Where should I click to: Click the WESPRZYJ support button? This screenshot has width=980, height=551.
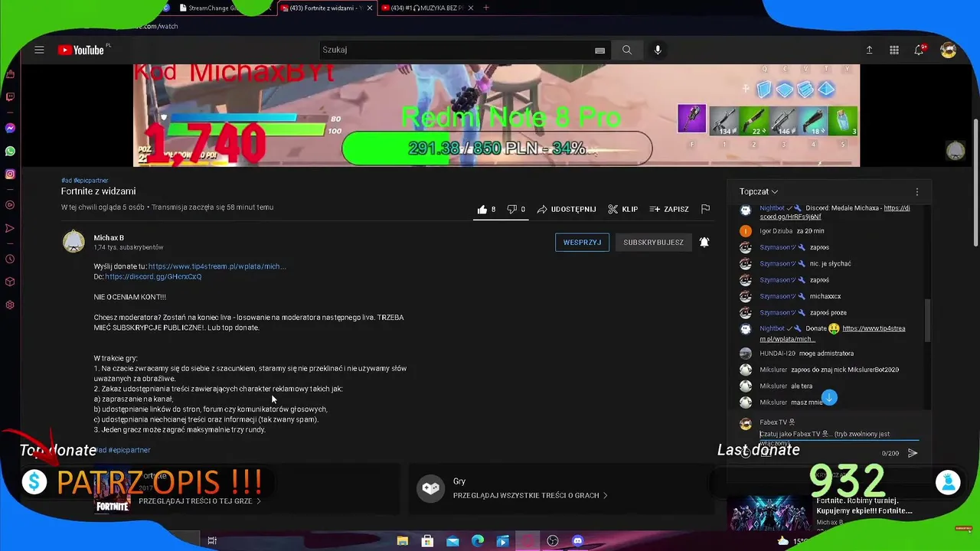pyautogui.click(x=582, y=243)
